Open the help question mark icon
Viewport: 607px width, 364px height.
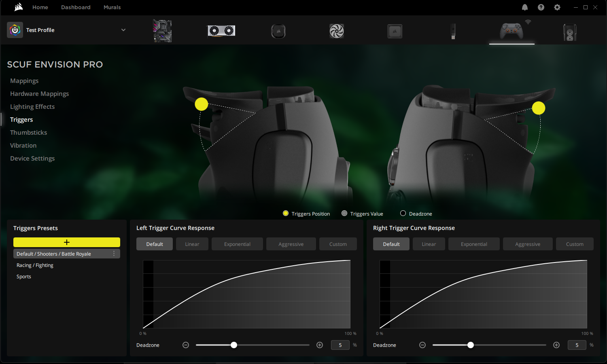(x=541, y=7)
